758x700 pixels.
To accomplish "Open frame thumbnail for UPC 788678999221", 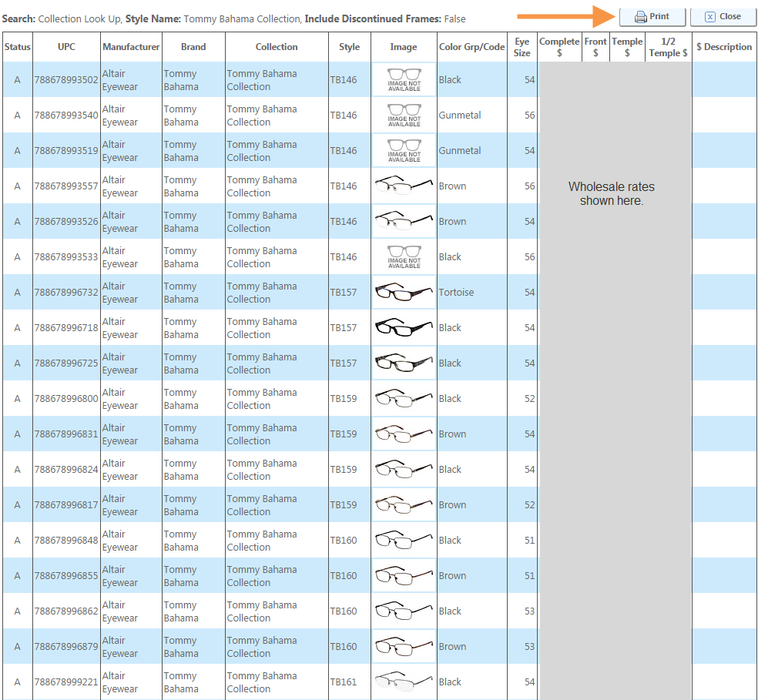I will pyautogui.click(x=404, y=682).
